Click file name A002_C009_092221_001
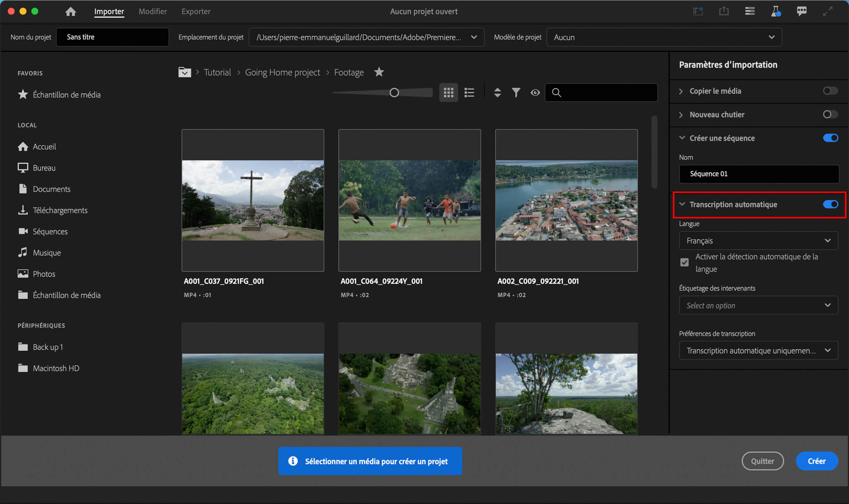 (538, 281)
